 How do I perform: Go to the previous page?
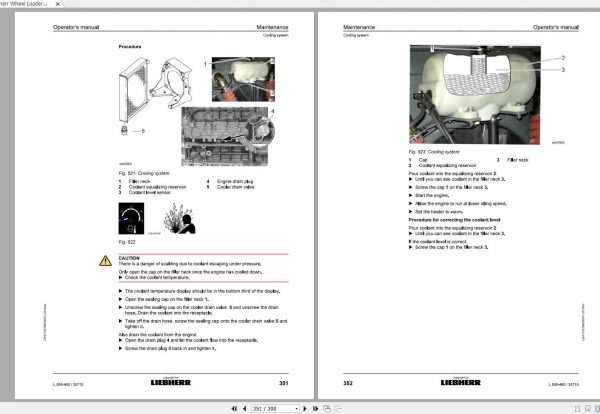point(244,409)
